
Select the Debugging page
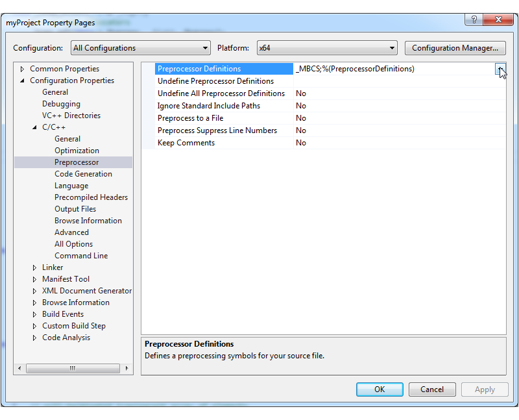click(x=61, y=104)
